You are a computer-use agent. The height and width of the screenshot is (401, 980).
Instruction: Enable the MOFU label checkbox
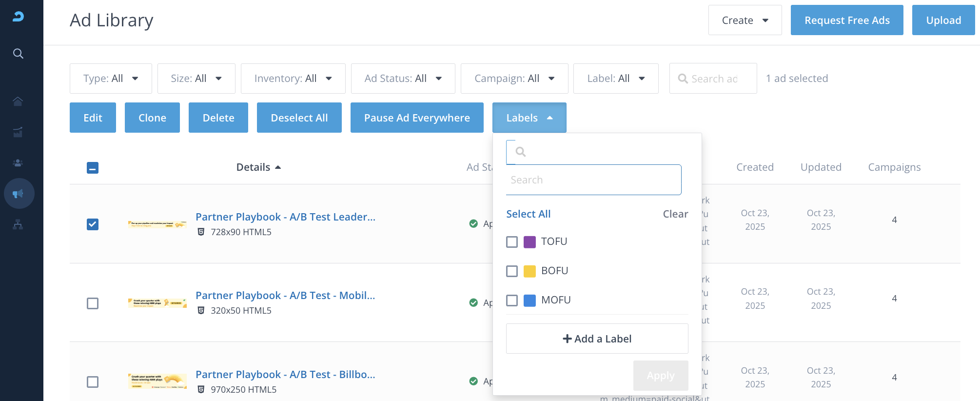[512, 301]
